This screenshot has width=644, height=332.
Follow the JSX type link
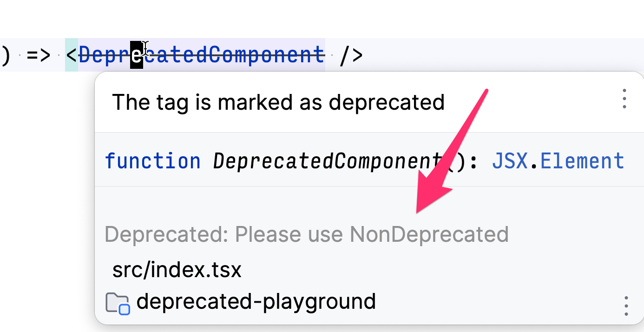click(510, 161)
